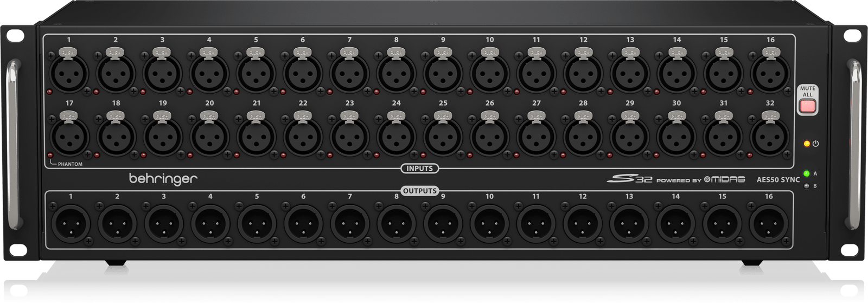Select XLR input jack 27
This screenshot has height=304, width=868.
click(x=537, y=137)
